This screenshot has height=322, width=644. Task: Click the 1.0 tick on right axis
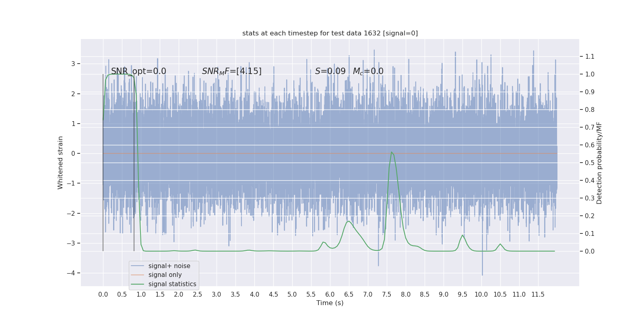pos(590,74)
